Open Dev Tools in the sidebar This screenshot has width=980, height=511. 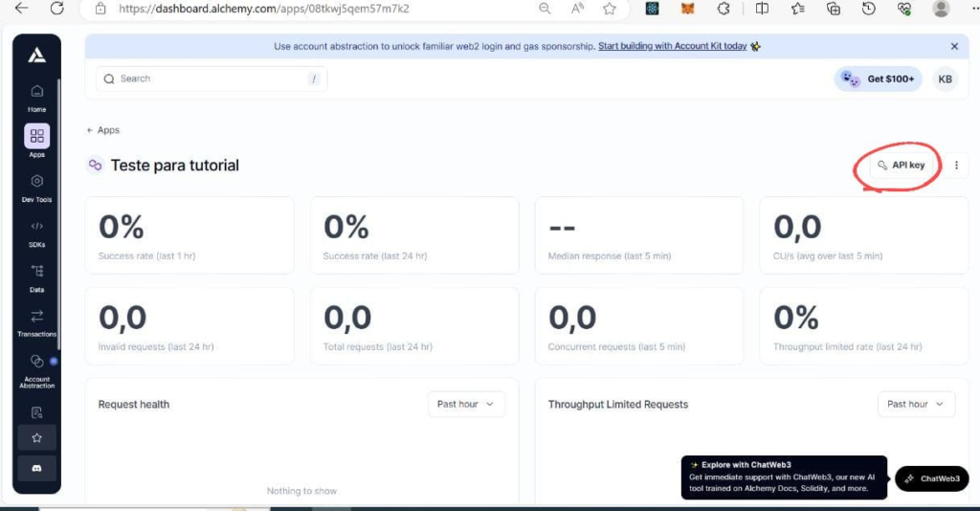[37, 188]
